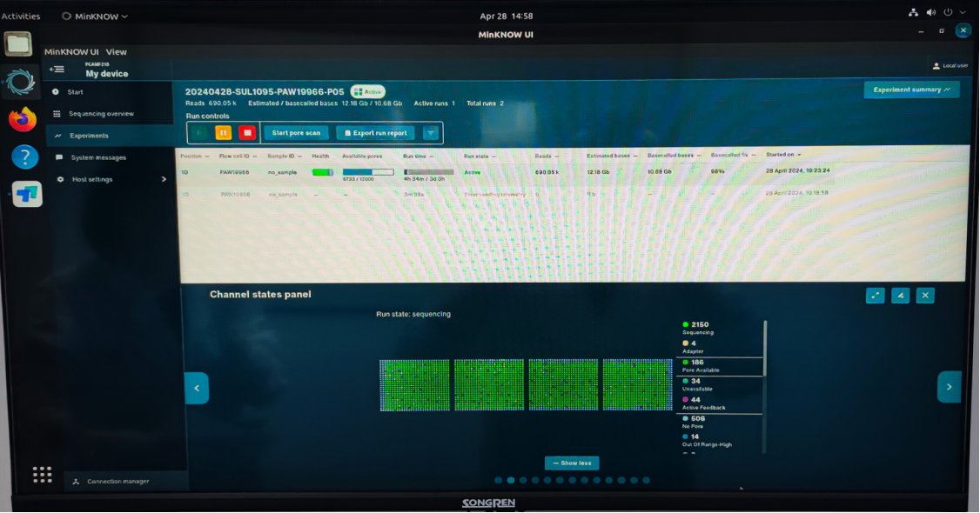
Task: Sort table by Started on column
Action: coord(784,154)
